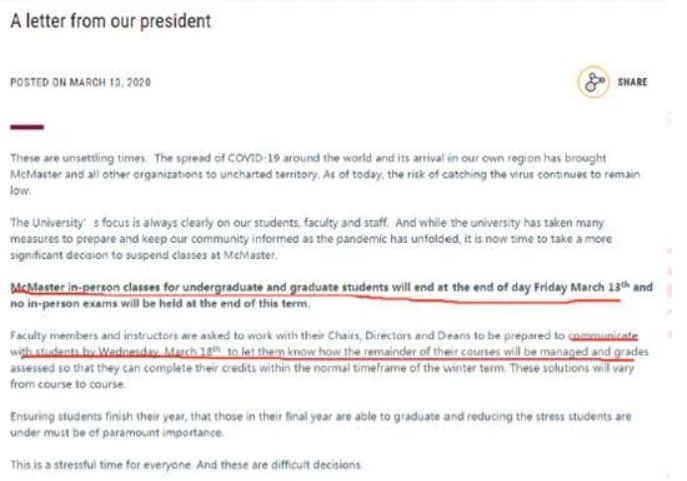Click the paragraph starting "The University's focus"

click(320, 230)
